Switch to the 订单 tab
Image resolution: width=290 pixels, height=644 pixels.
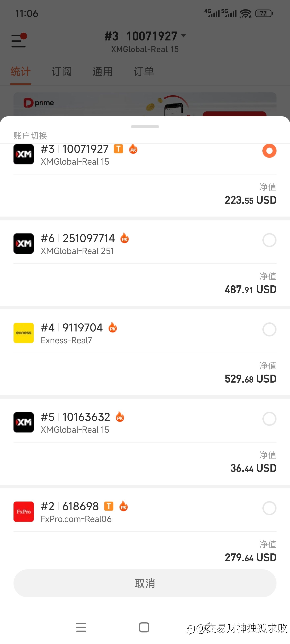click(x=144, y=72)
